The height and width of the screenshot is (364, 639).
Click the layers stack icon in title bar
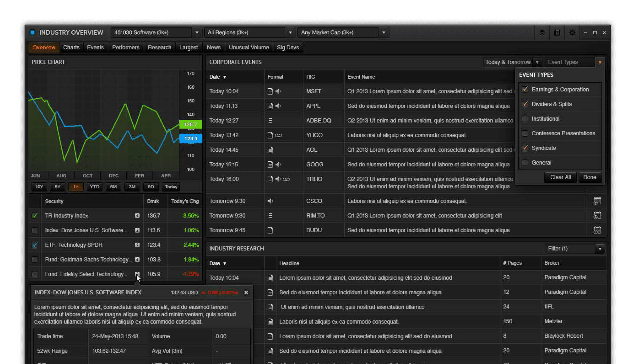point(542,32)
